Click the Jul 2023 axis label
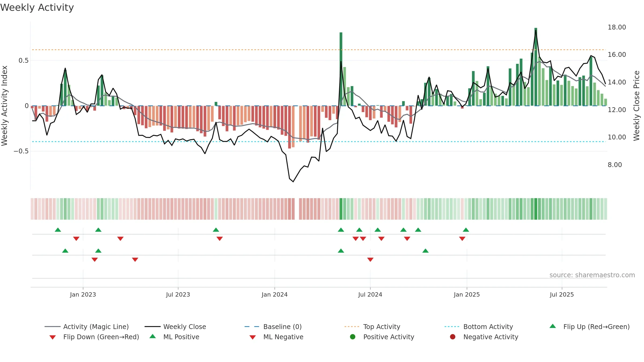Image resolution: width=644 pixels, height=362 pixels. point(178,294)
